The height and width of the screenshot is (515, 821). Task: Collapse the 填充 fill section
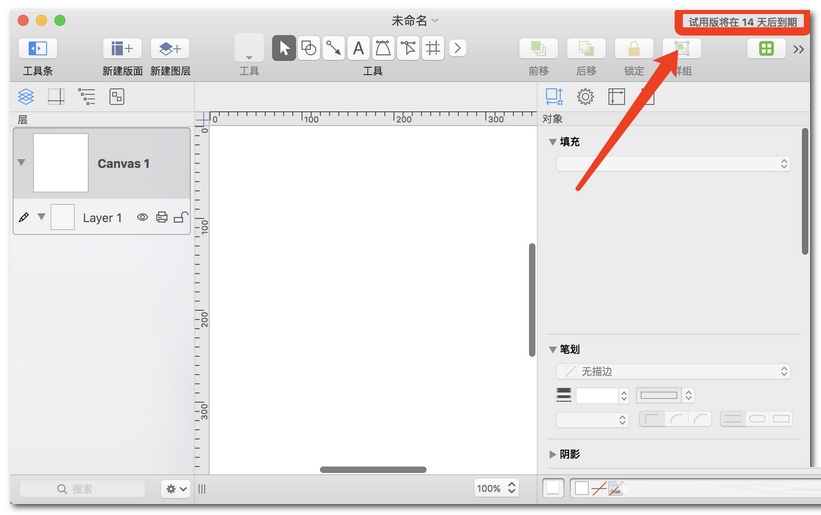(552, 142)
